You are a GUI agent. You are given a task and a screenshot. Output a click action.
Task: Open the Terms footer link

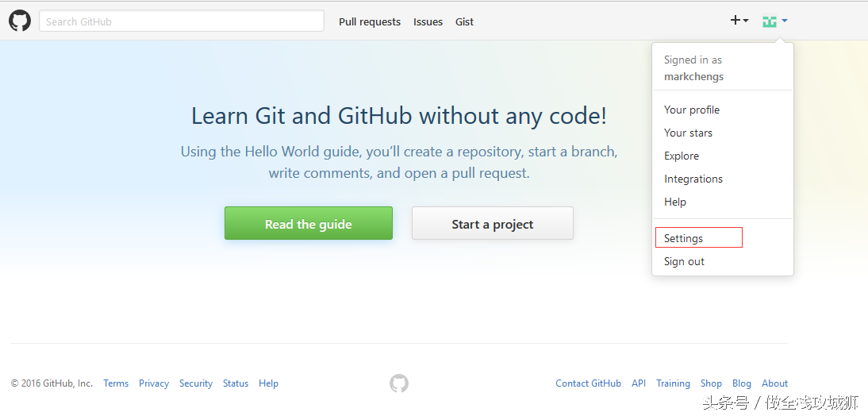click(x=116, y=383)
